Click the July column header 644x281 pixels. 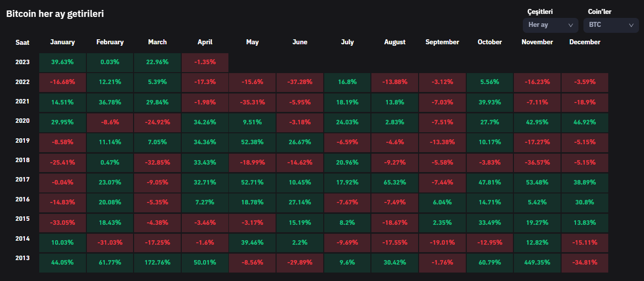coord(347,42)
